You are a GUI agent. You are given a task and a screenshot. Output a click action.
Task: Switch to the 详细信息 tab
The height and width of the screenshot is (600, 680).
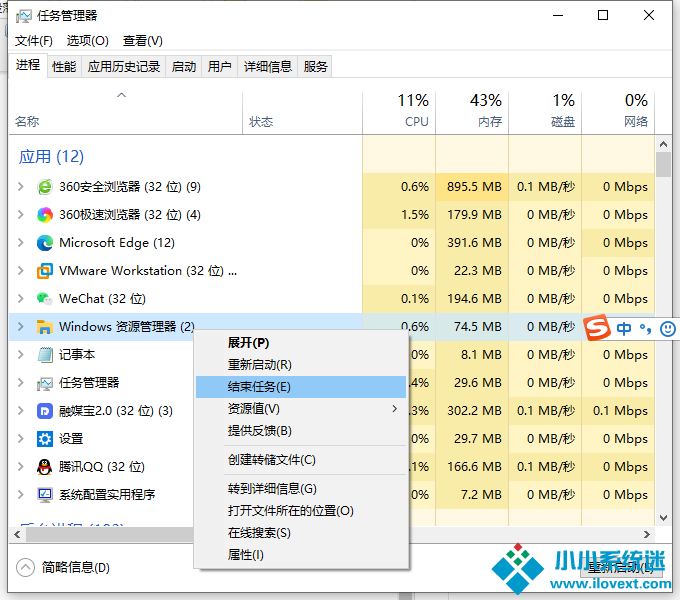[268, 67]
